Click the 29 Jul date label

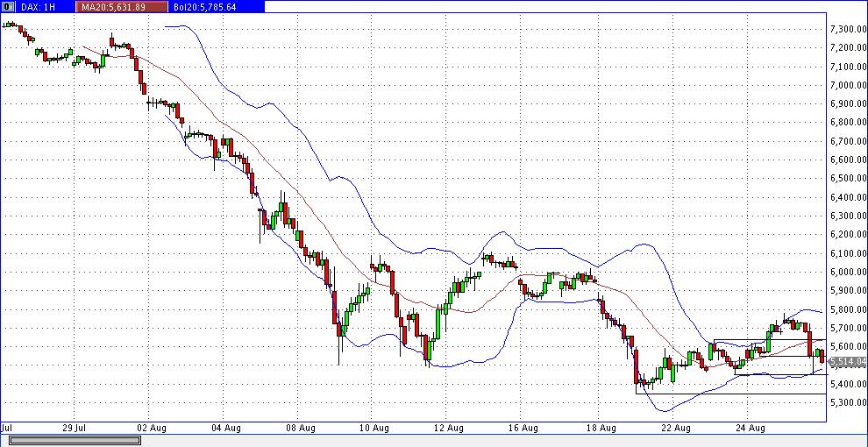[75, 428]
